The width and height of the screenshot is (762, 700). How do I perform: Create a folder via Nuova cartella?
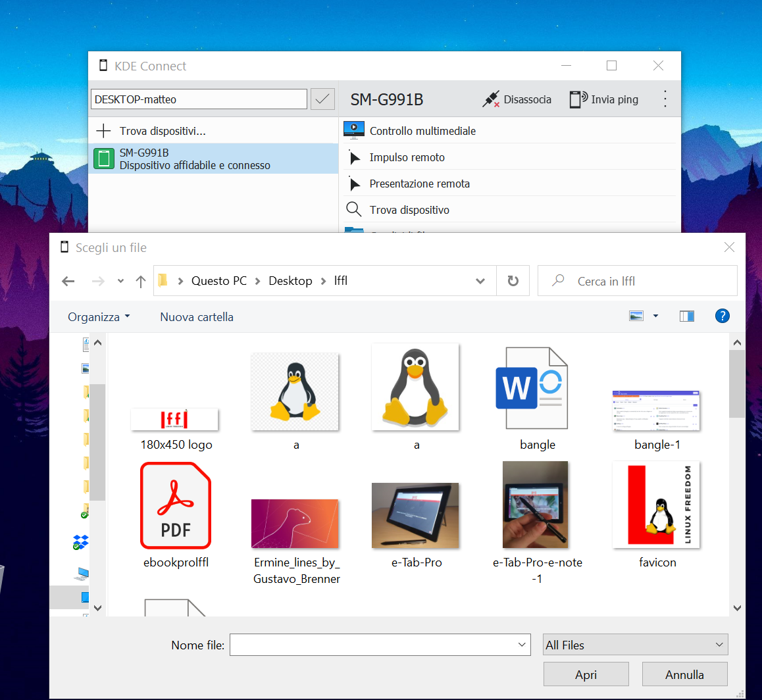click(196, 316)
